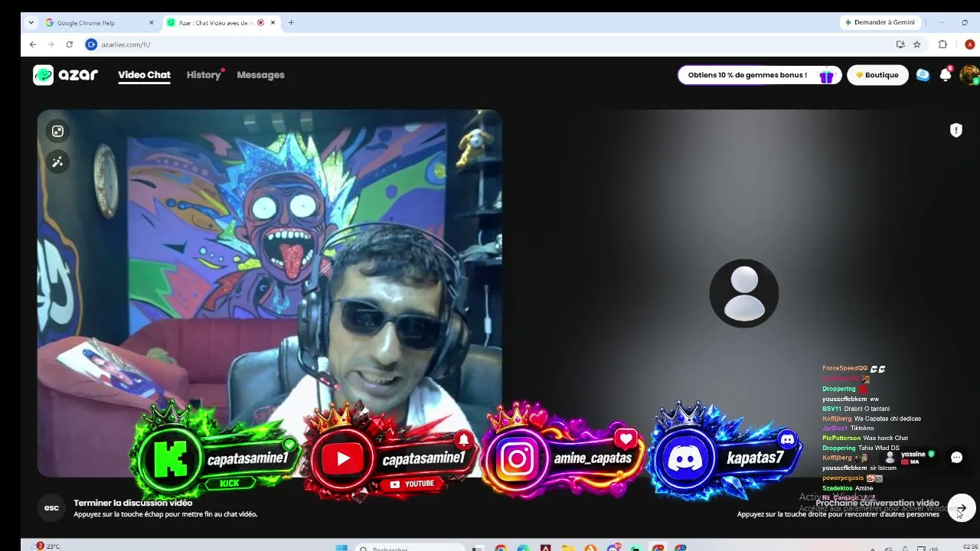
Task: Report the partner with the shield icon
Action: coord(955,130)
